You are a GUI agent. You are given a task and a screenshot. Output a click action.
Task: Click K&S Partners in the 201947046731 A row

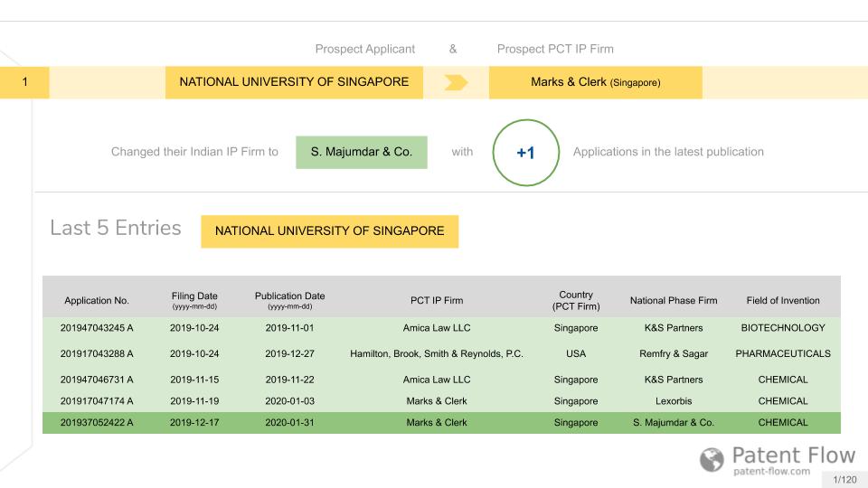point(674,380)
